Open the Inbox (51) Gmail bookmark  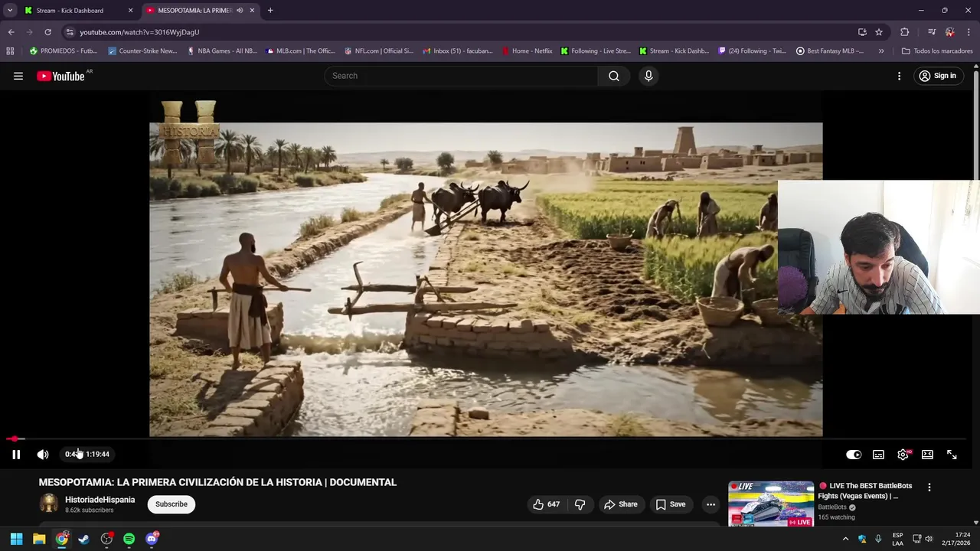coord(458,51)
